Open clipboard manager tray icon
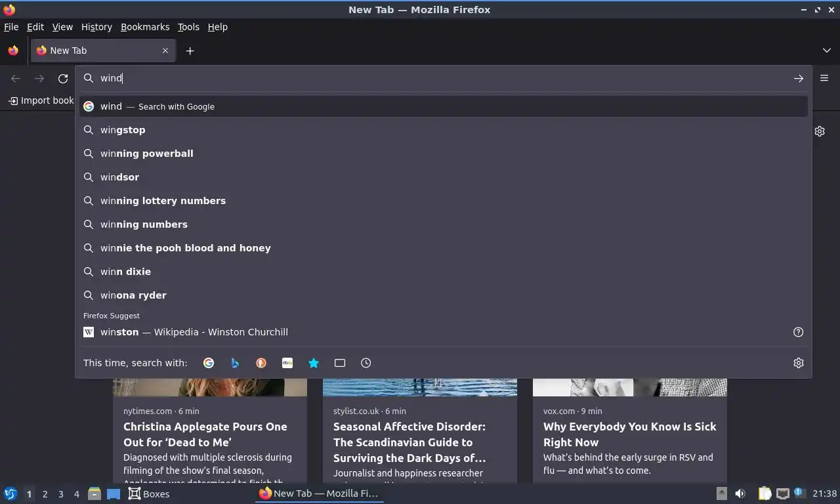This screenshot has width=840, height=504. [765, 493]
